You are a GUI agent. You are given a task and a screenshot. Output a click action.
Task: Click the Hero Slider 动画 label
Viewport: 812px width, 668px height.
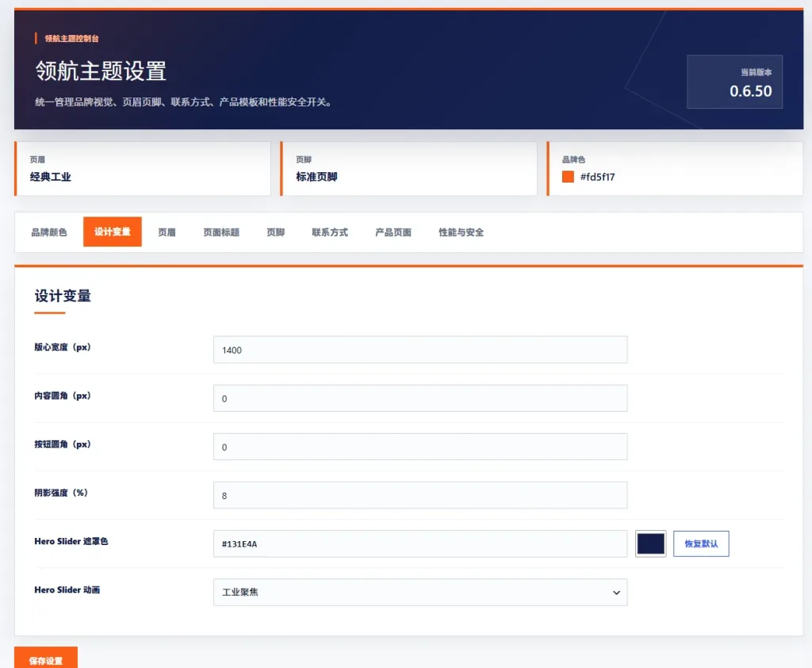[67, 589]
